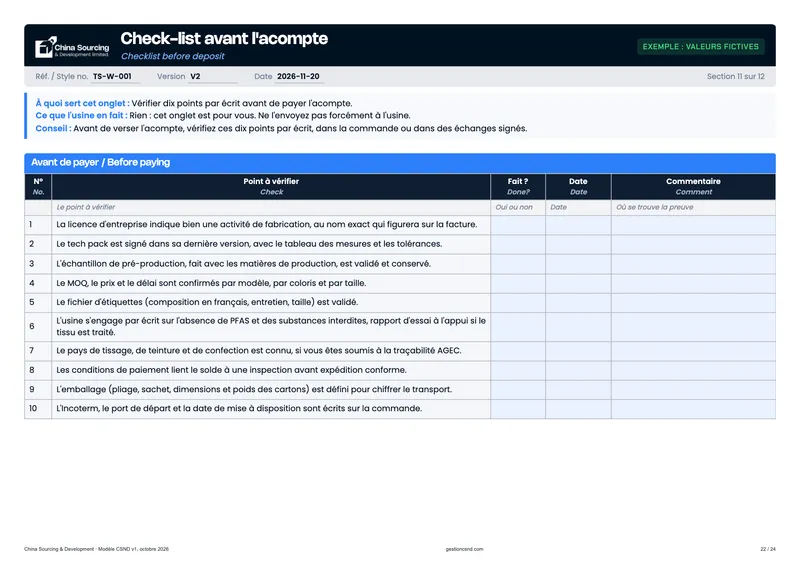Click the row number 6 cell

38,327
